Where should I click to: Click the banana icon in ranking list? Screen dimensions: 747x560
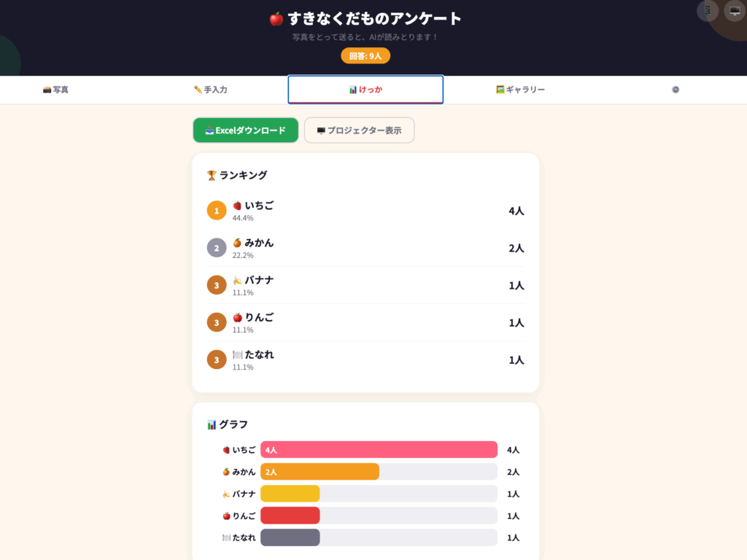237,280
